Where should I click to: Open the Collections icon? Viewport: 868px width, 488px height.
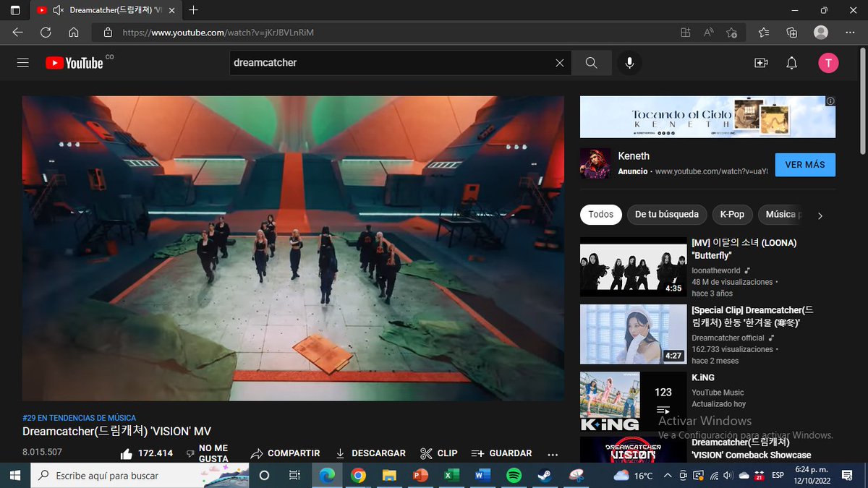coord(792,33)
